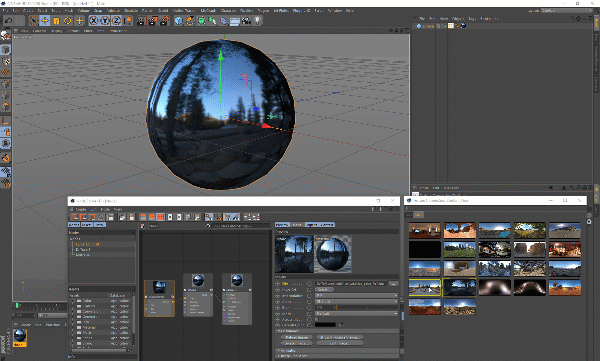Click the Layer Set Select button
Screen dimensions: 600x361
coord(323,289)
